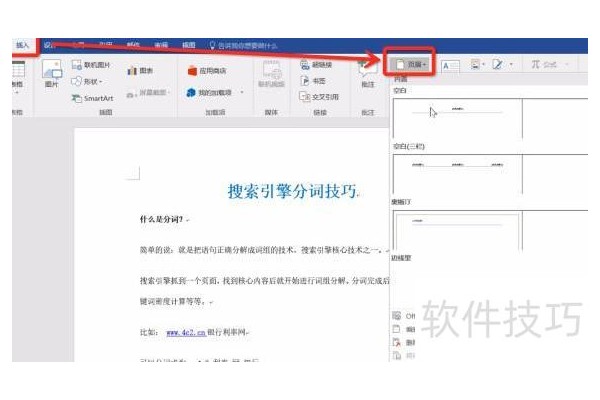Click the 联机视频 online video icon
Viewport: 600px width, 400px height.
(x=272, y=74)
